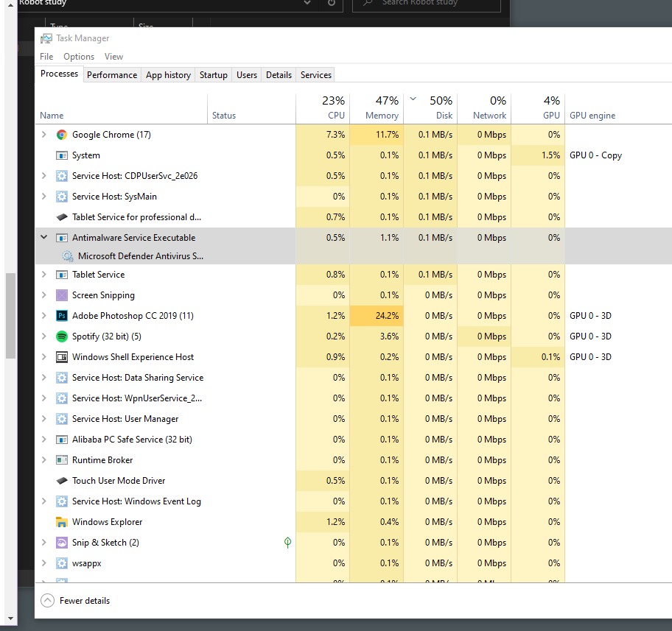Click the wsappx gear icon

click(x=62, y=563)
